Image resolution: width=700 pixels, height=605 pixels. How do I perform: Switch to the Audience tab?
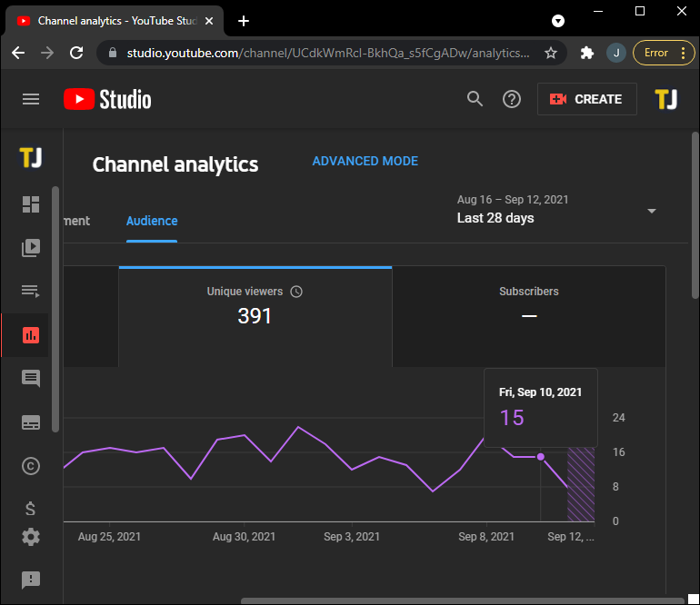tap(152, 221)
